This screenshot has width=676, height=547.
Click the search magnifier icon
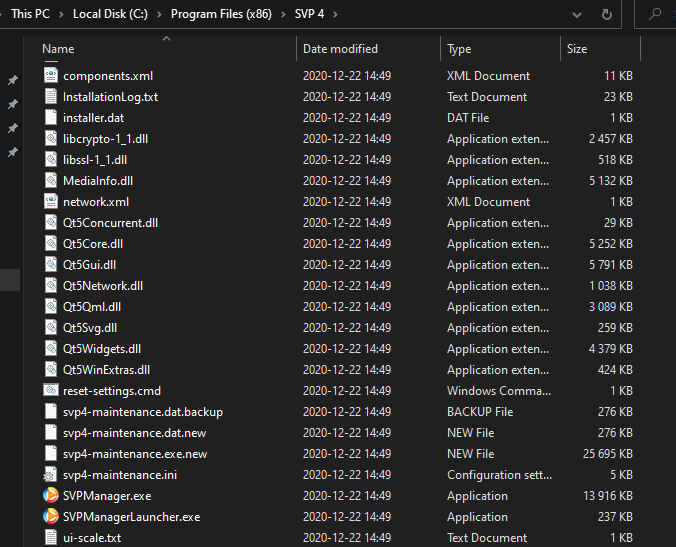click(x=655, y=15)
